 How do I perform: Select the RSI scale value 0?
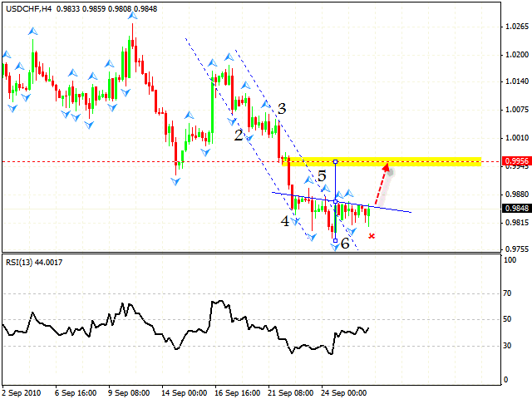pyautogui.click(x=505, y=379)
